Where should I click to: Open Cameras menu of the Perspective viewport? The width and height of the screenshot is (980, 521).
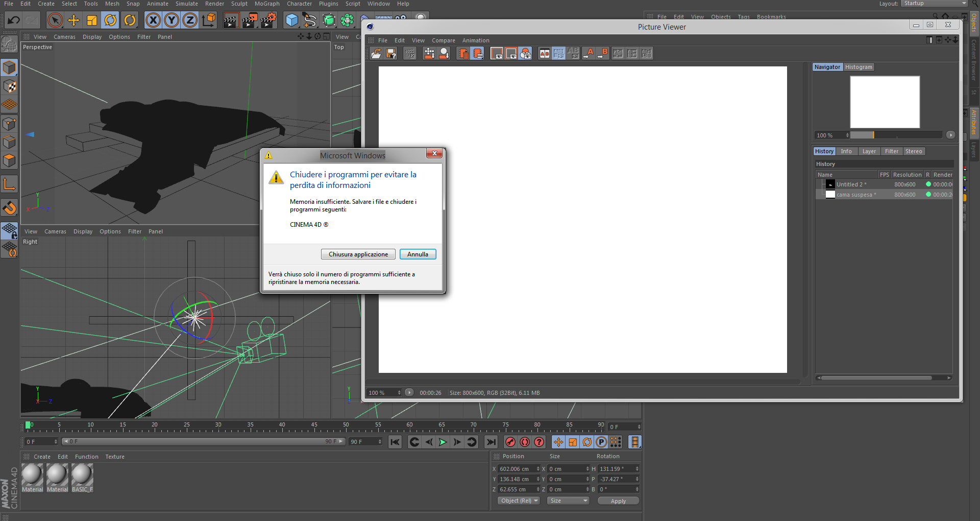coord(64,37)
